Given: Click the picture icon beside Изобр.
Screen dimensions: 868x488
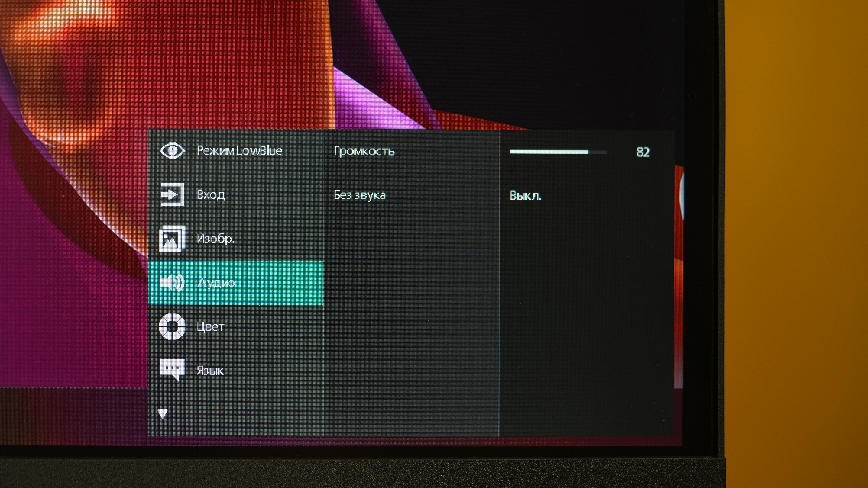Looking at the screenshot, I should tap(172, 238).
